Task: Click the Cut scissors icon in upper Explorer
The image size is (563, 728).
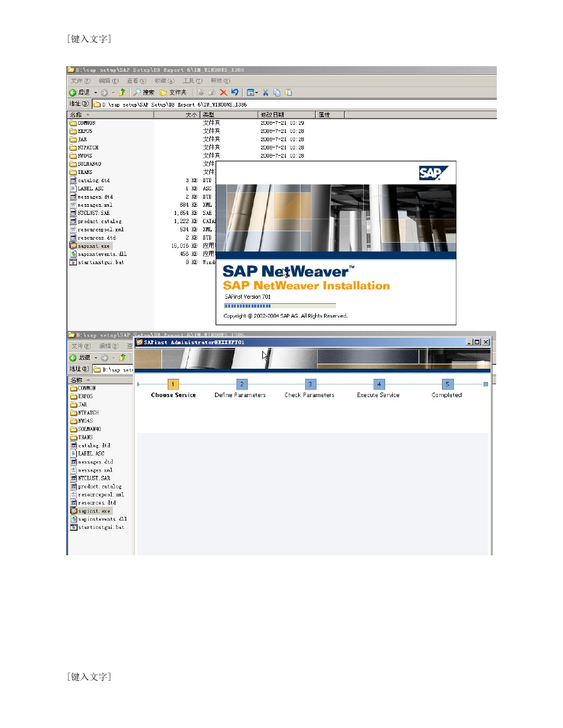Action: [x=265, y=93]
